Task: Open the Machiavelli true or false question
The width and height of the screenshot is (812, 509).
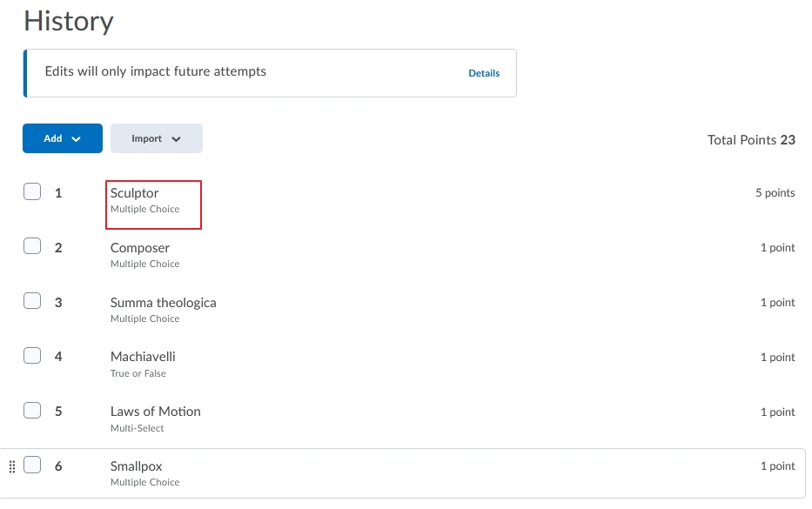Action: [x=143, y=357]
